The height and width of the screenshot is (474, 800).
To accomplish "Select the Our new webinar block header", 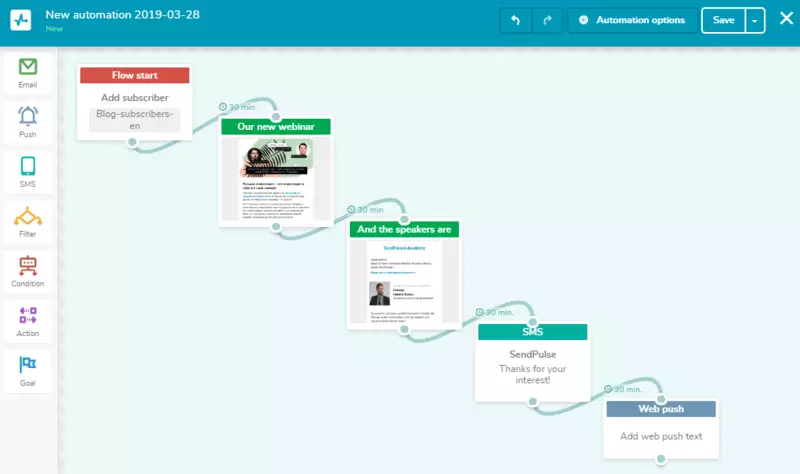I will (276, 127).
